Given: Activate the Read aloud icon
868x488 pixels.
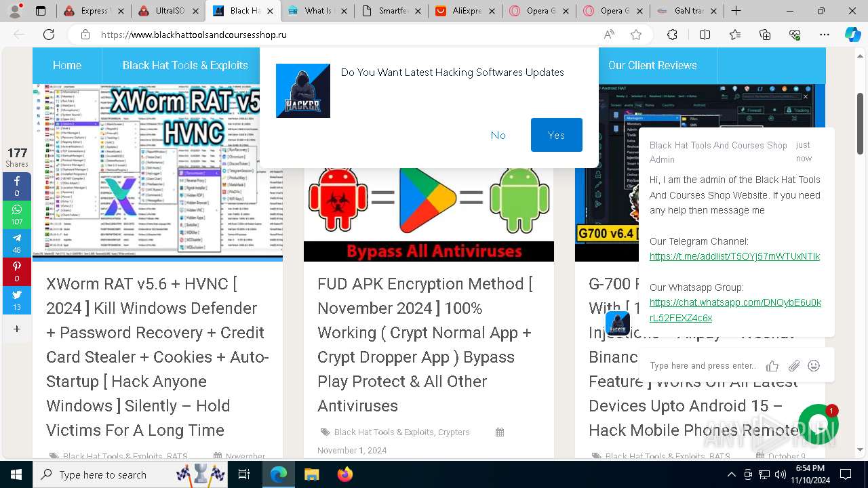Looking at the screenshot, I should (609, 35).
